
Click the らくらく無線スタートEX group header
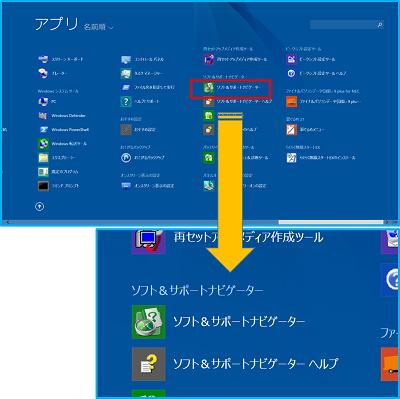pos(303,147)
